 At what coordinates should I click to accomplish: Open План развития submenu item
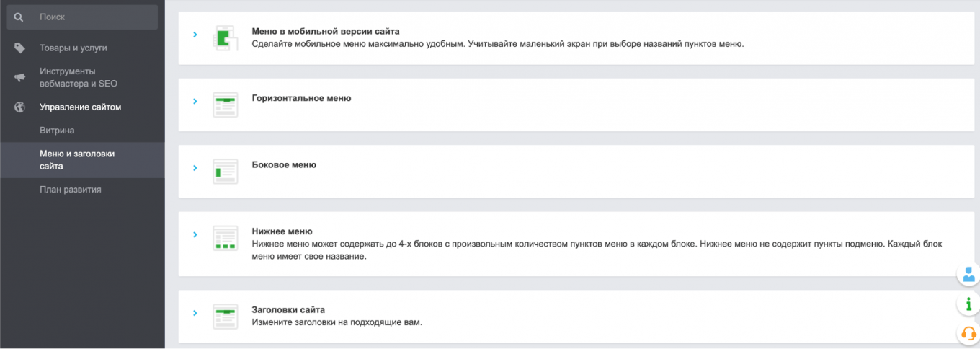pos(70,190)
